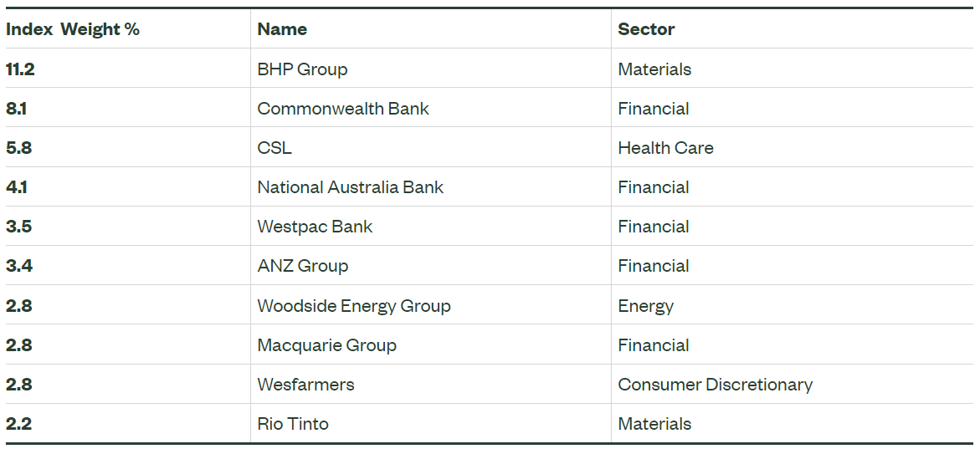Click the Woodside Energy Group cell
Screen dimensions: 980x449
(x=354, y=306)
